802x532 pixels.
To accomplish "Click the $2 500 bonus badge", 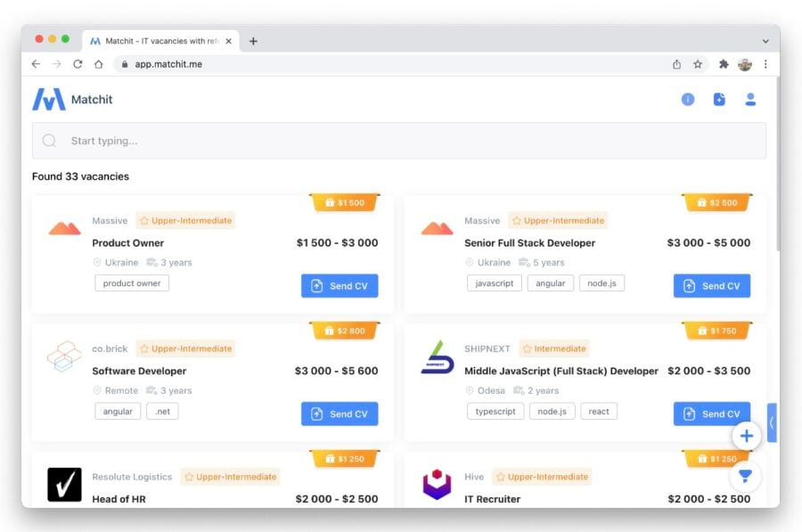I will tap(717, 202).
